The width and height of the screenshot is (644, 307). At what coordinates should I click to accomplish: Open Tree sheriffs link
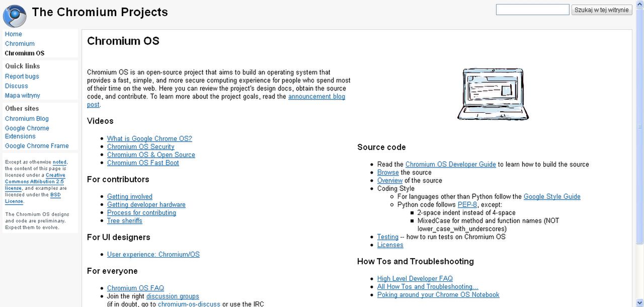coord(125,221)
